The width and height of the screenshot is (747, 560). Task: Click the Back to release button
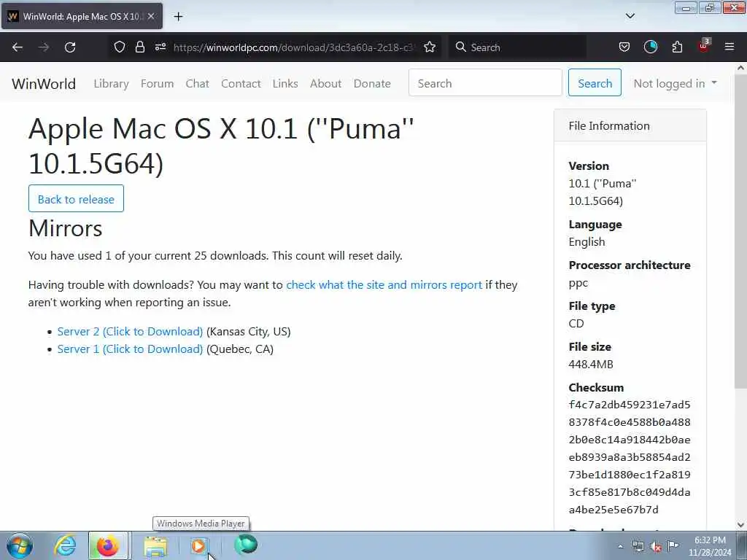pos(76,198)
